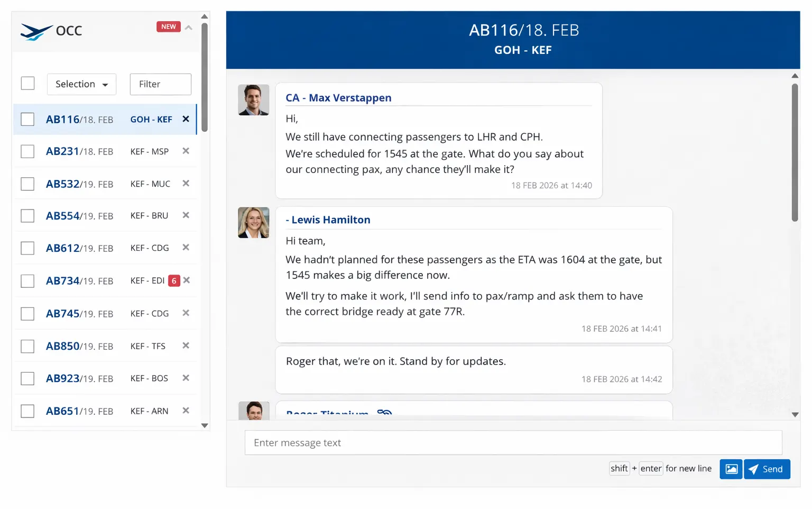Click the CA - Max Verstappen sender name
Viewport: 812px width, 509px height.
click(338, 98)
